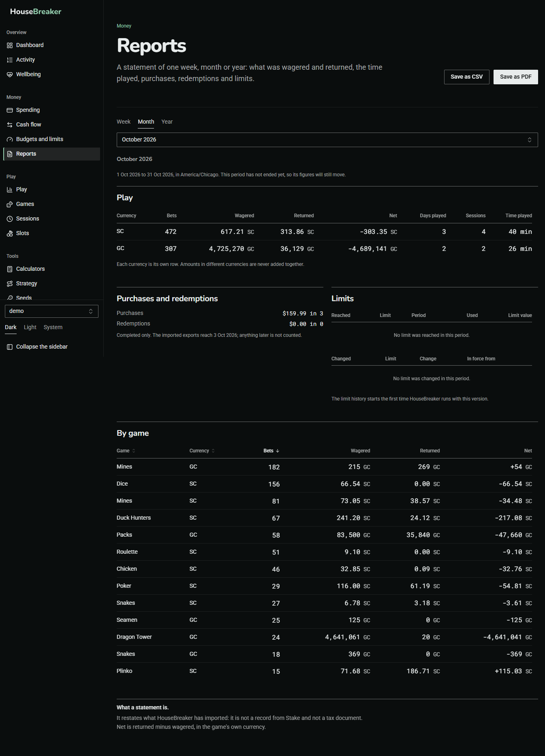
Task: Sort By game table by Game column
Action: 126,451
